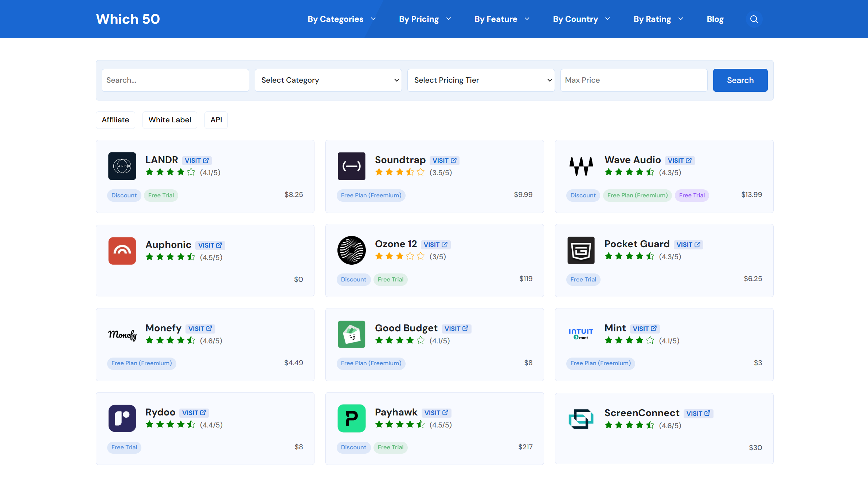Focus the Search... text field

pos(175,80)
